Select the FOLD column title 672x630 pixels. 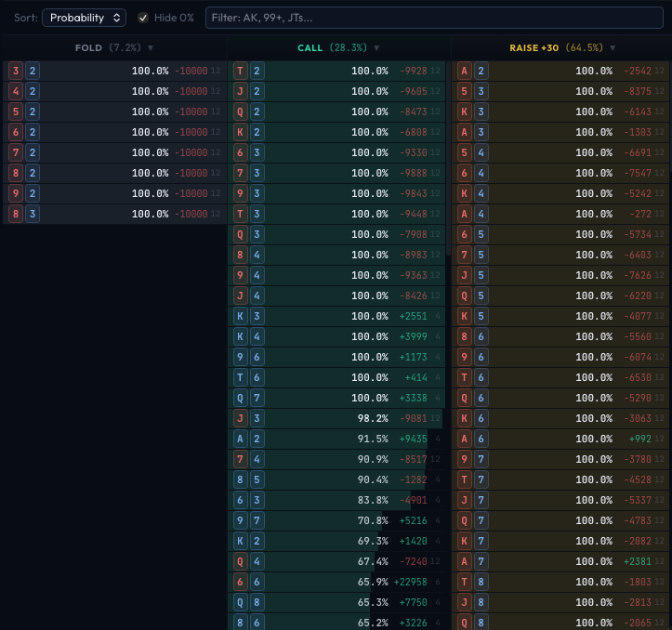coord(88,47)
